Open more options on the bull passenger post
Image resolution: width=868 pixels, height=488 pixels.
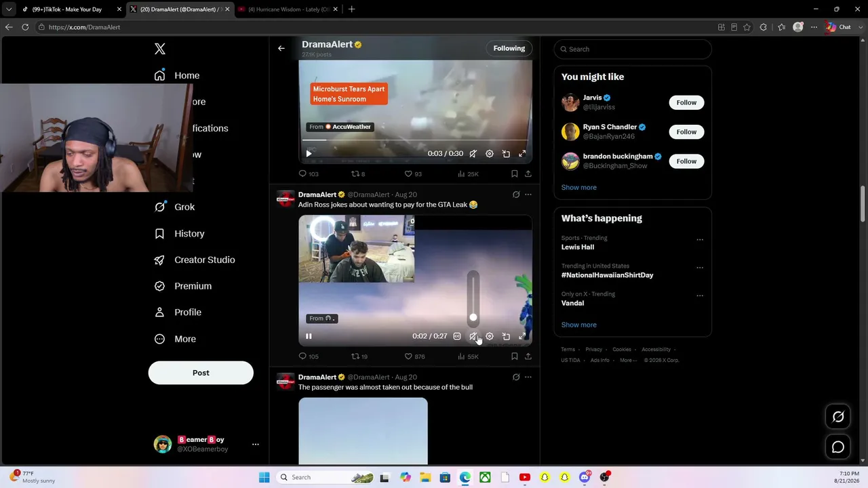coord(528,377)
